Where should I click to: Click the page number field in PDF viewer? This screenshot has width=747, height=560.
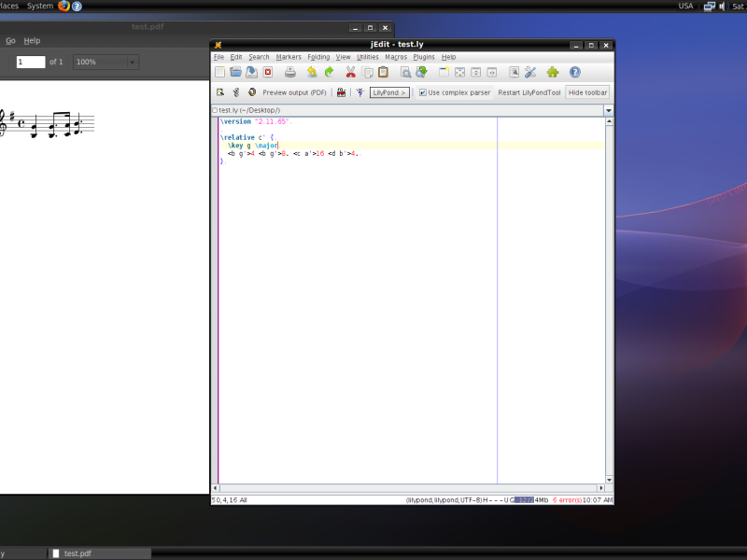tap(31, 62)
